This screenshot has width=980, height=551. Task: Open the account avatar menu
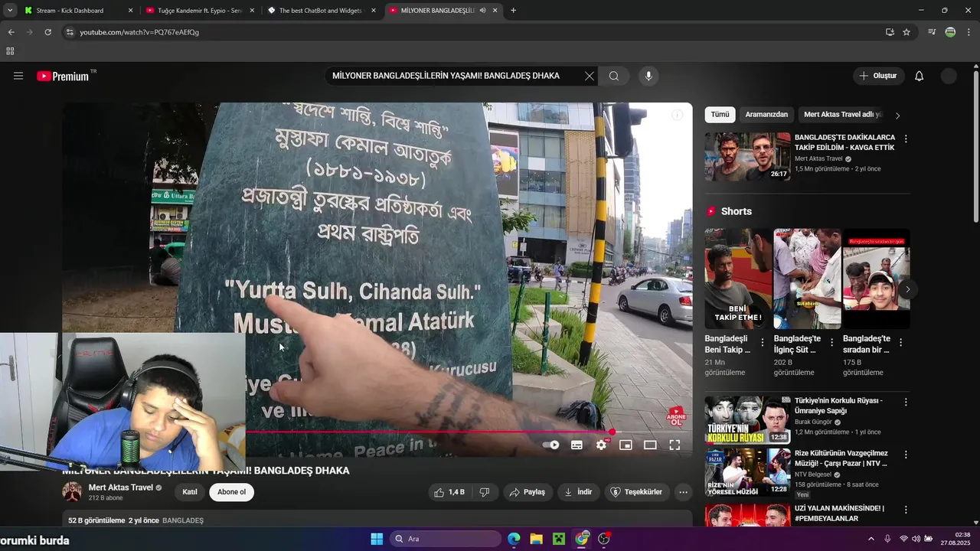(x=949, y=76)
